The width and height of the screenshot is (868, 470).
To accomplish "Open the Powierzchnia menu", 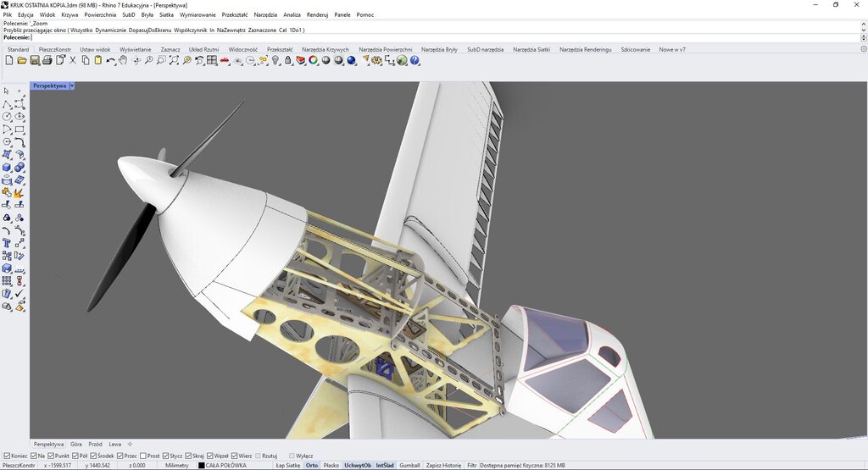I will pyautogui.click(x=100, y=14).
